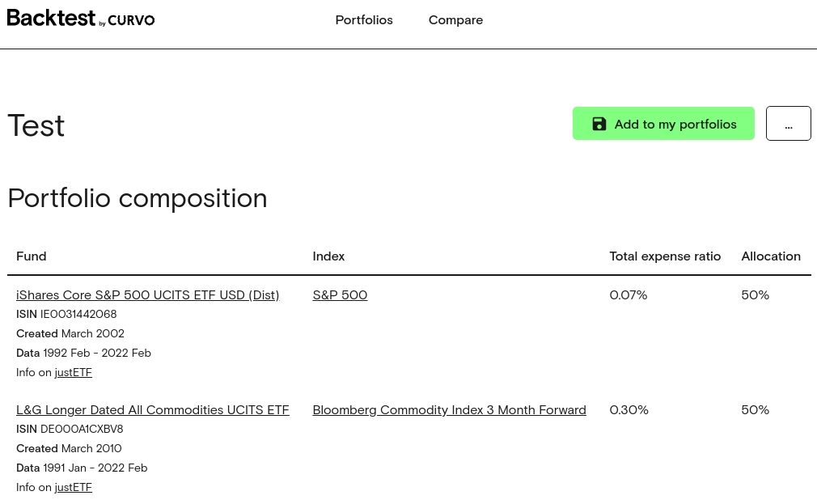This screenshot has width=817, height=504.
Task: Click the Portfolio composition heading
Action: 138,198
